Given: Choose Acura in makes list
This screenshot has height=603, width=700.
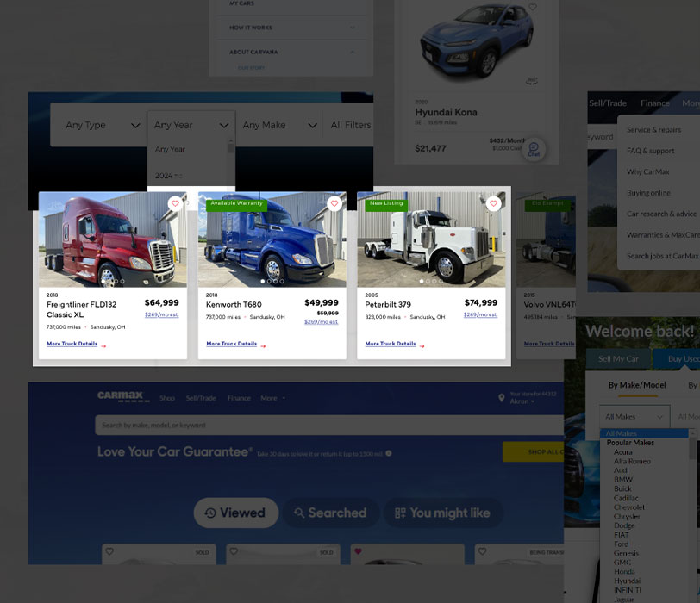Looking at the screenshot, I should [622, 451].
